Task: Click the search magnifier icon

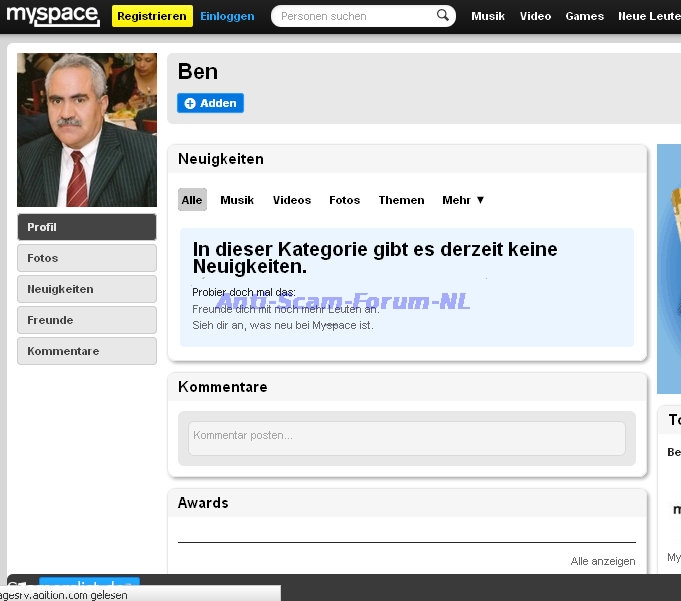Action: coord(443,16)
